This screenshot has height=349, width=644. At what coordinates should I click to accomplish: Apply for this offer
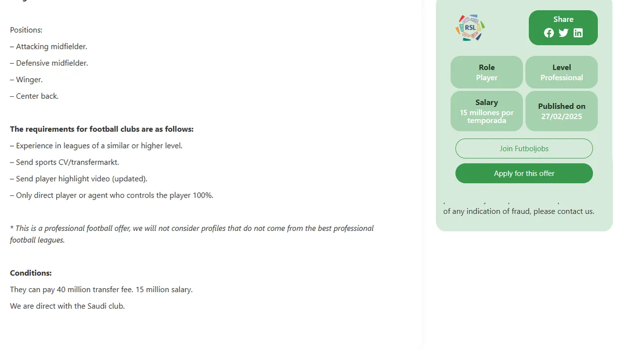coord(524,174)
